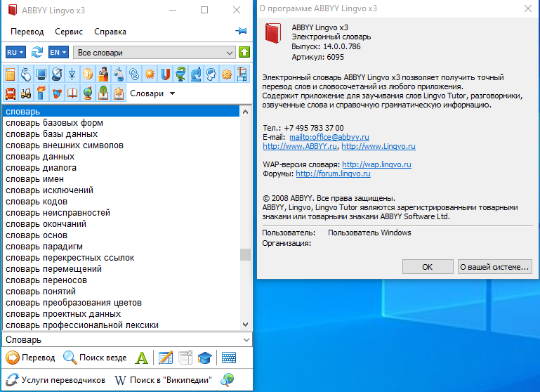The height and width of the screenshot is (392, 540).
Task: Expand the Словарь input history chevron
Action: point(246,339)
